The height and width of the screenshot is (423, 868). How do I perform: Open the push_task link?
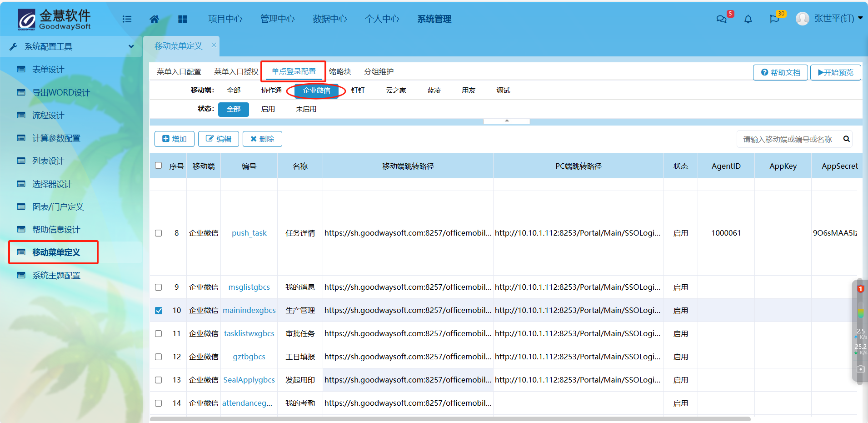pos(249,233)
